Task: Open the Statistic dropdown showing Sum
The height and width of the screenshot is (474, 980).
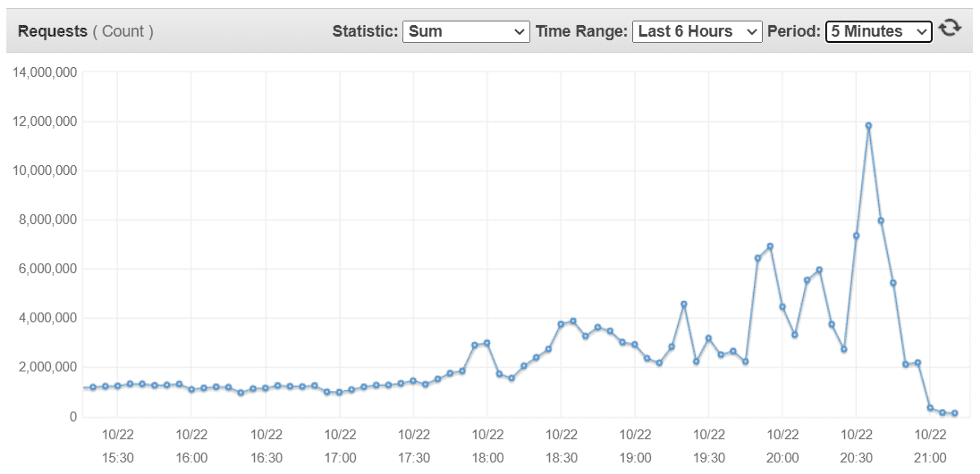Action: [466, 31]
